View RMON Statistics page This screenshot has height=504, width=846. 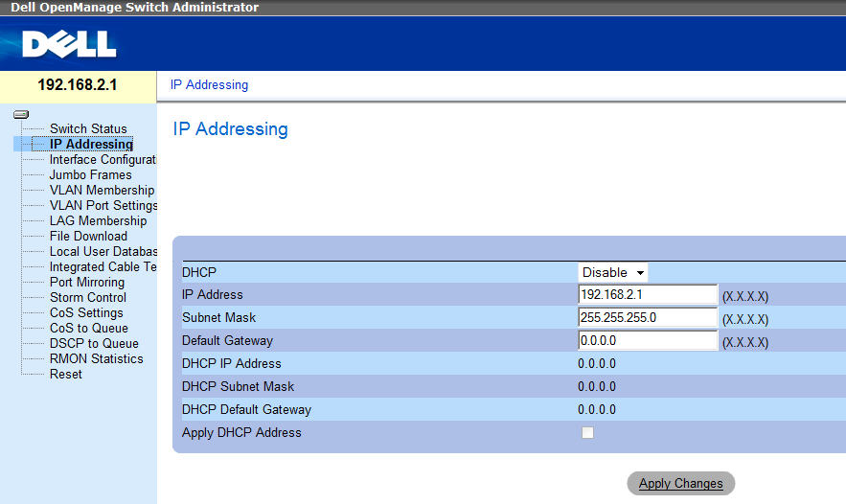tap(97, 359)
